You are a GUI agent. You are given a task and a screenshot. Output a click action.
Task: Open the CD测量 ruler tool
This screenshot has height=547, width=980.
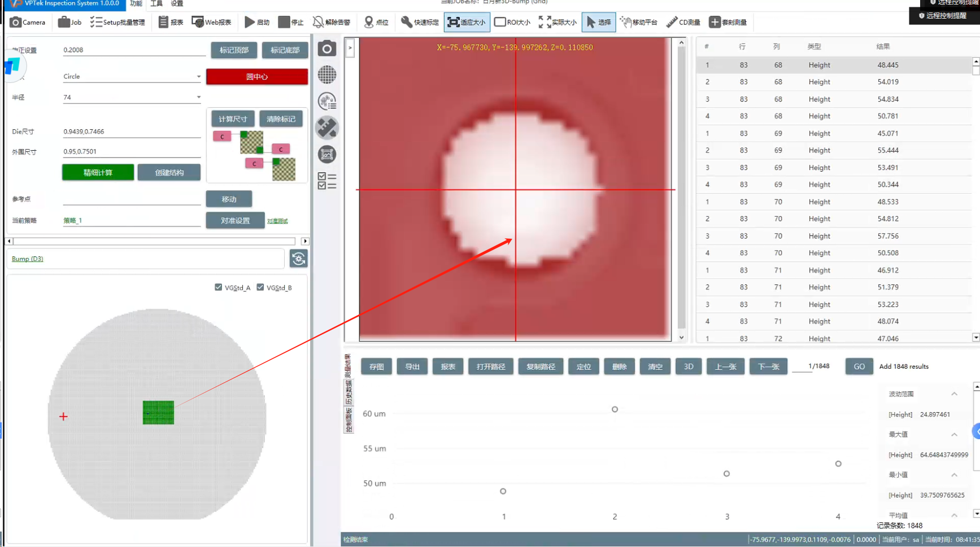[683, 22]
